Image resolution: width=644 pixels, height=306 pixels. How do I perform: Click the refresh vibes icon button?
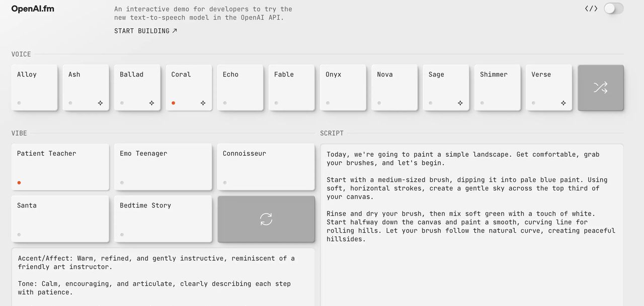(x=266, y=219)
